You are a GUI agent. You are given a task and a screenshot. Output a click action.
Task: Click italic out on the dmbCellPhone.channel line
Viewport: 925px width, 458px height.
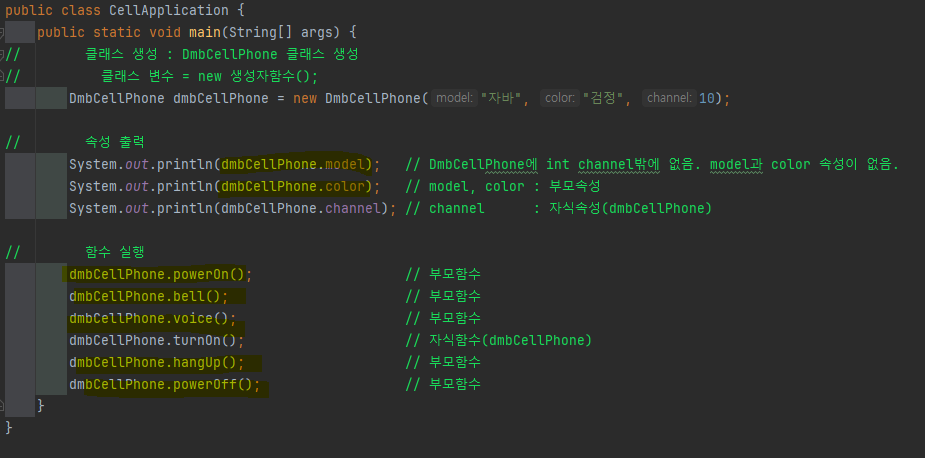[137, 208]
